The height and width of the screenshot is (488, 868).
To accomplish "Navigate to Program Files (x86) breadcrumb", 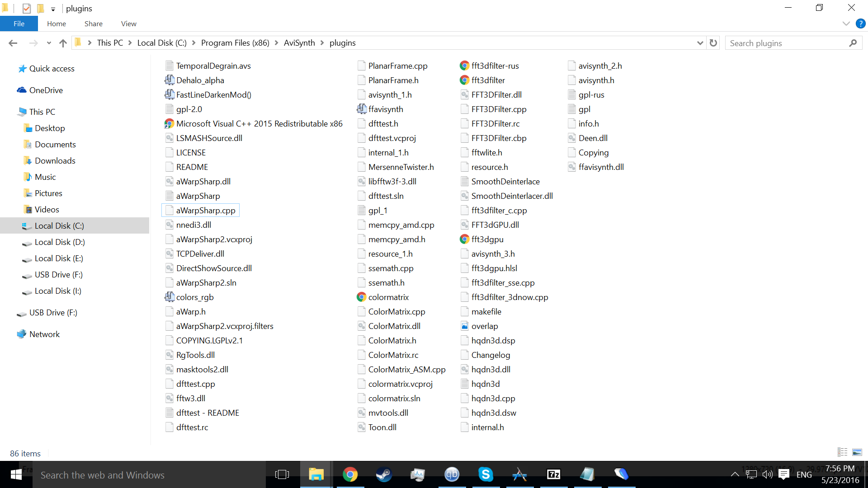I will [x=235, y=43].
